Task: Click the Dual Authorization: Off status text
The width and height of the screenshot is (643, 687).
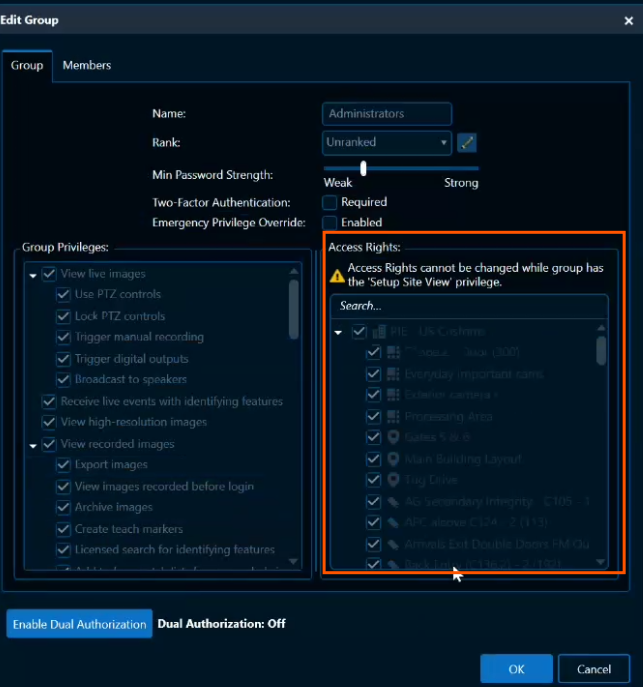Action: click(x=222, y=623)
